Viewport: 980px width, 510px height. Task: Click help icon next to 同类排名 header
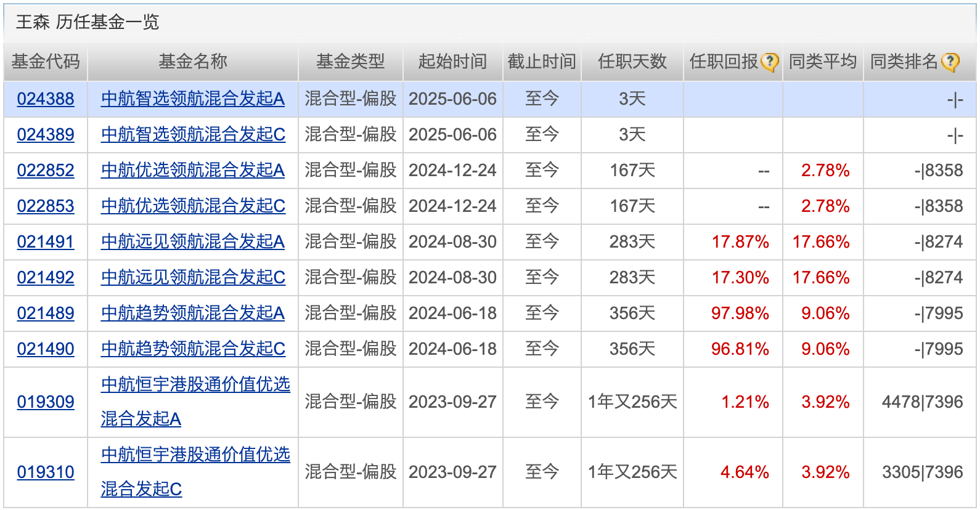tap(950, 62)
